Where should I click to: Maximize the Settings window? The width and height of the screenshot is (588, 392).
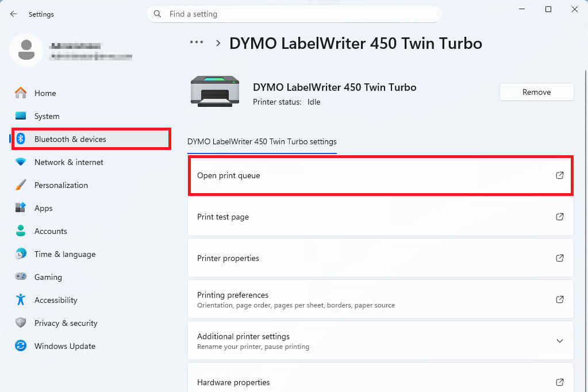click(548, 9)
